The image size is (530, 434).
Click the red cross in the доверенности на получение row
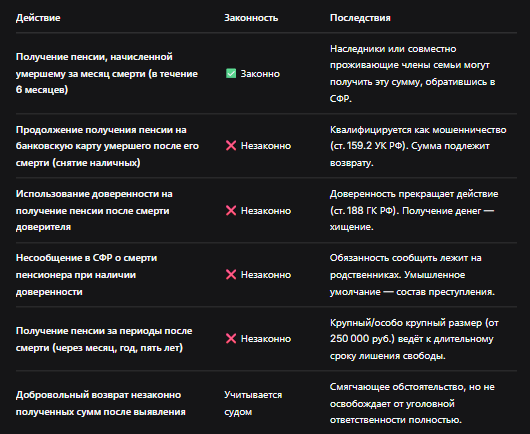pyautogui.click(x=231, y=211)
